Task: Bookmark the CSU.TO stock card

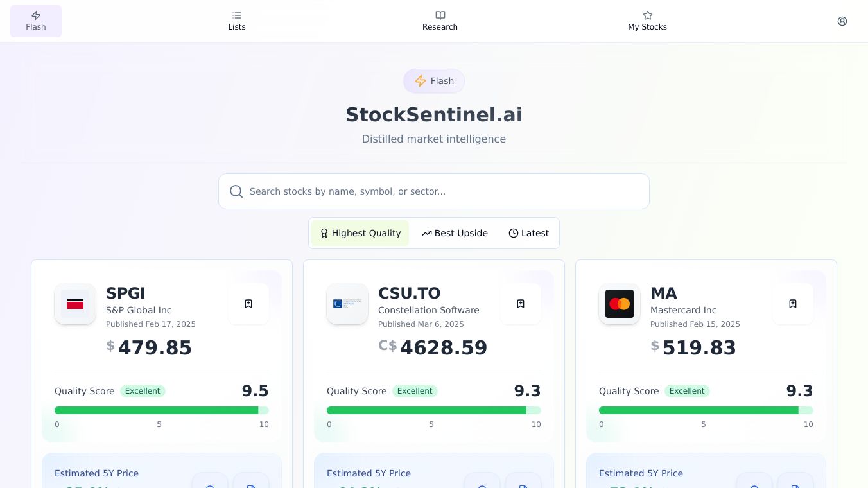Action: coord(521,304)
